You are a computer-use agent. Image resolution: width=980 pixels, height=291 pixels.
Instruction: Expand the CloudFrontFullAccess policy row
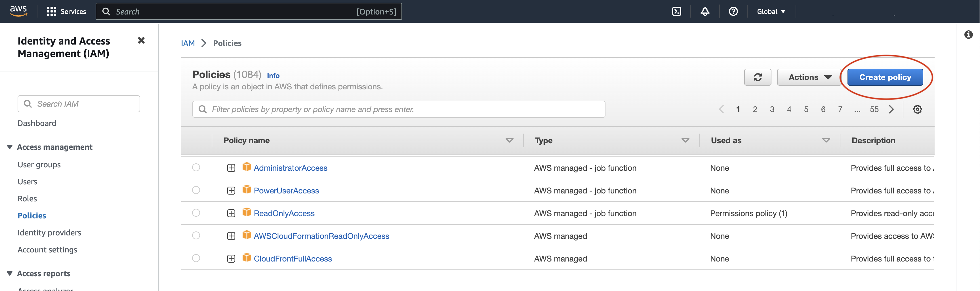tap(231, 259)
